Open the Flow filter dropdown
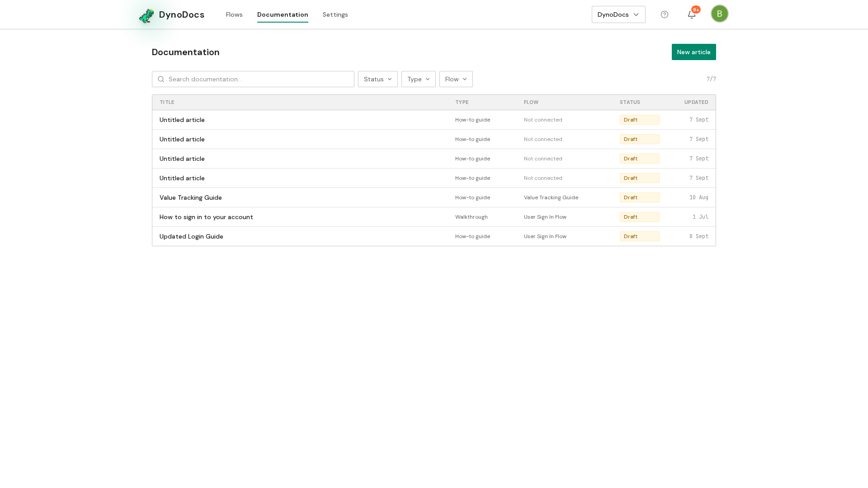Screen dimensions: 868x488 click(x=456, y=79)
